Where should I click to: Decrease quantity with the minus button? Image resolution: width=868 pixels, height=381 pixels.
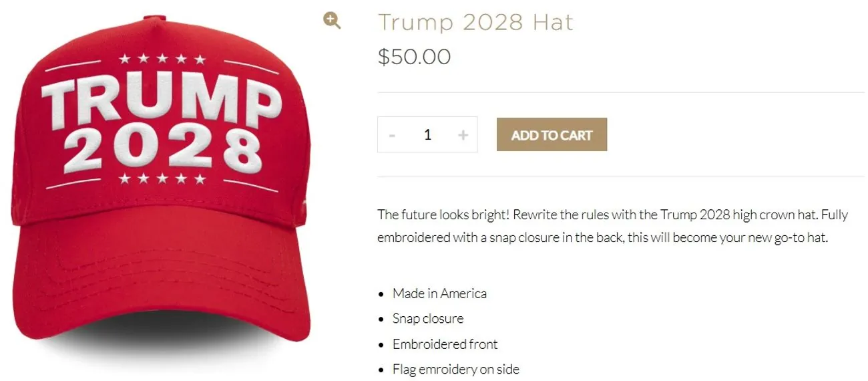(x=393, y=135)
